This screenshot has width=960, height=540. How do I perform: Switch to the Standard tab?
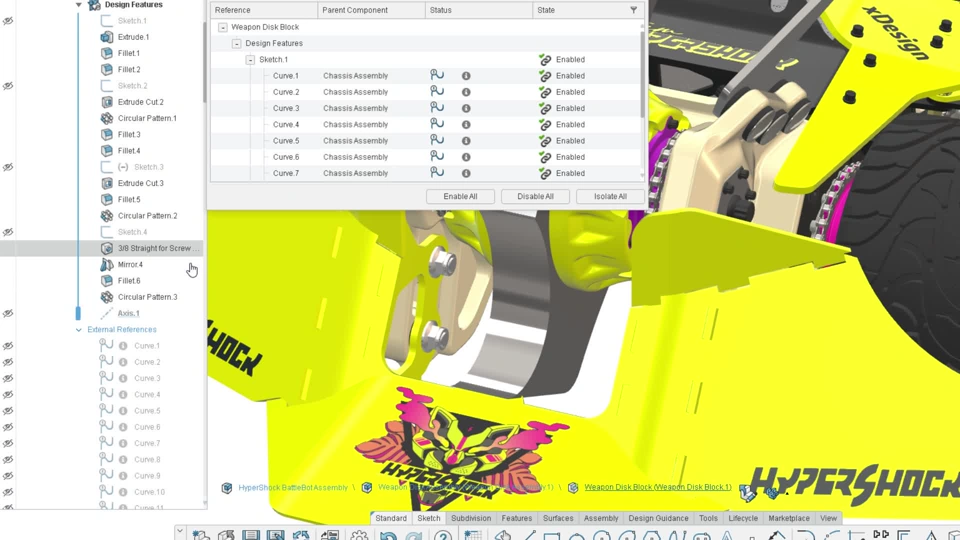click(391, 518)
